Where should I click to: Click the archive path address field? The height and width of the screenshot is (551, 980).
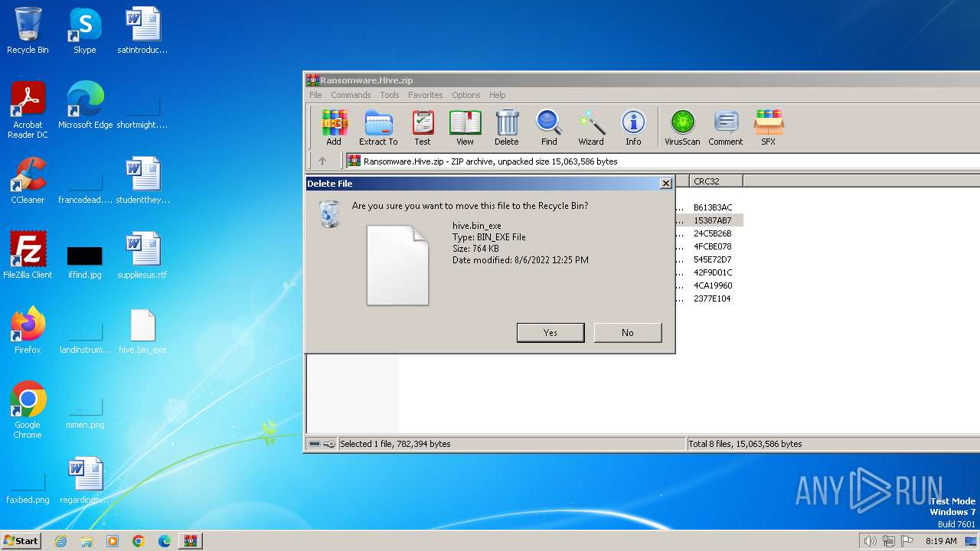pyautogui.click(x=662, y=161)
